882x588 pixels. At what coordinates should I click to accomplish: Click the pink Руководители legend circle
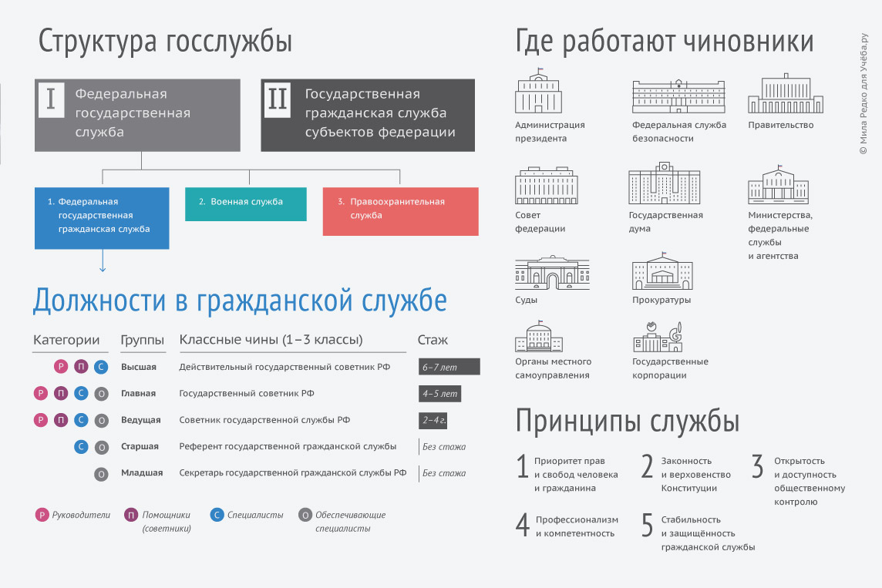42,516
